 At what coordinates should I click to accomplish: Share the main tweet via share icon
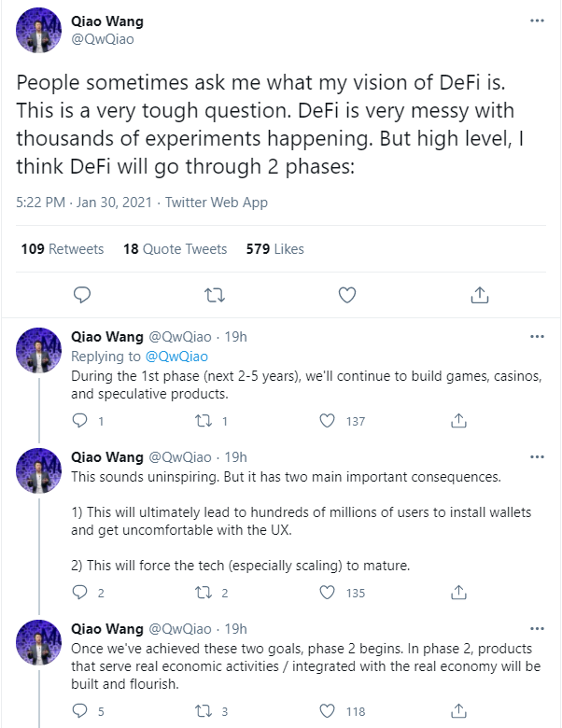point(479,295)
